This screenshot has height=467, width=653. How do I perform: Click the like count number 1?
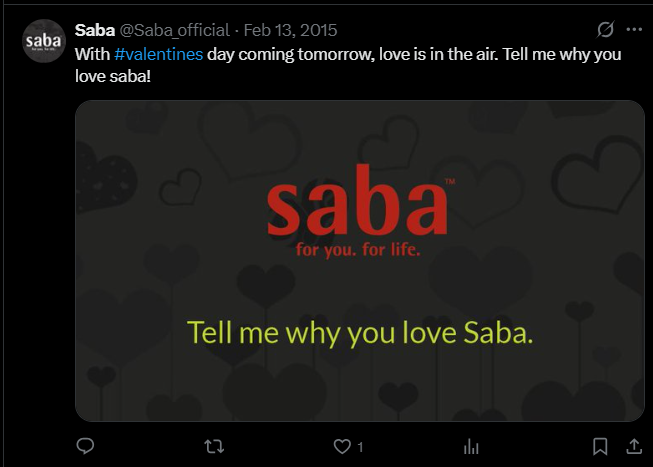360,447
